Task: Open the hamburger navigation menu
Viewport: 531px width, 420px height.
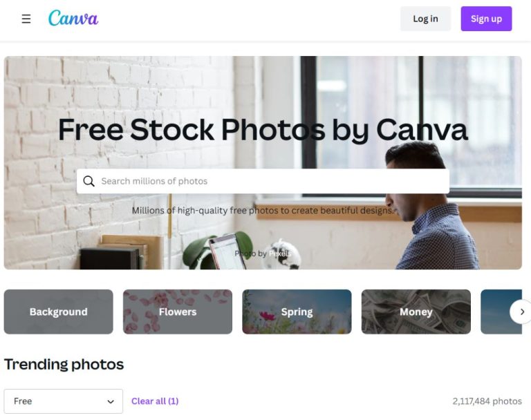Action: click(26, 19)
